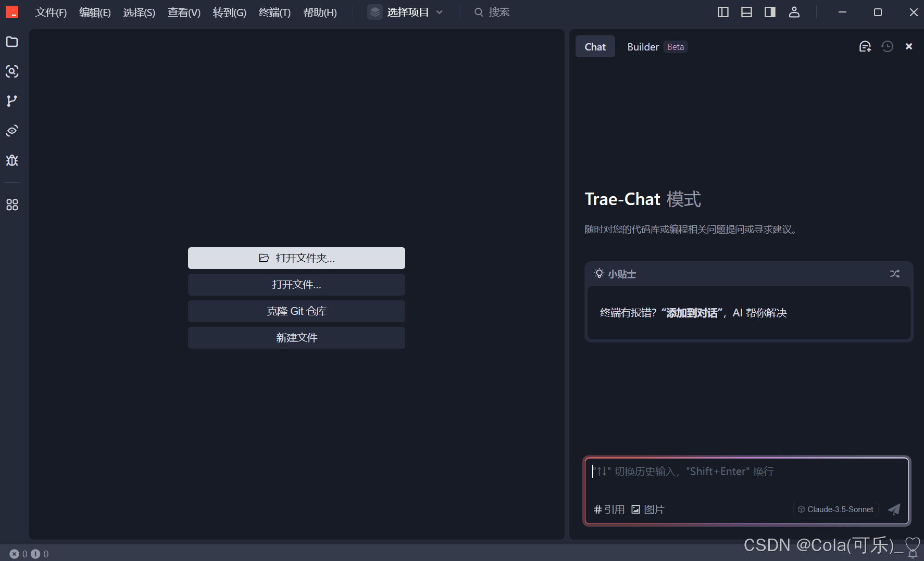Screen dimensions: 924x561
Task: Click the Trae logo icon
Action: pos(12,12)
